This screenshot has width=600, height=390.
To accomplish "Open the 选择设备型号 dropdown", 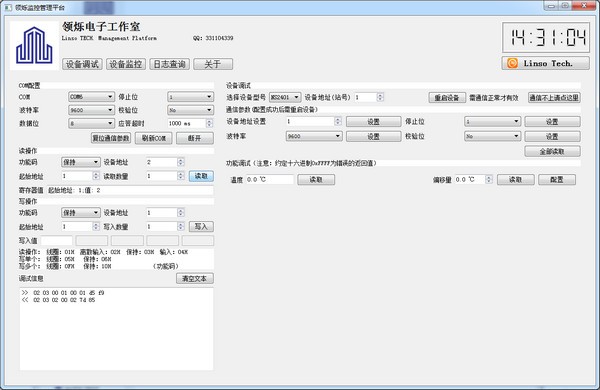I will coord(285,98).
